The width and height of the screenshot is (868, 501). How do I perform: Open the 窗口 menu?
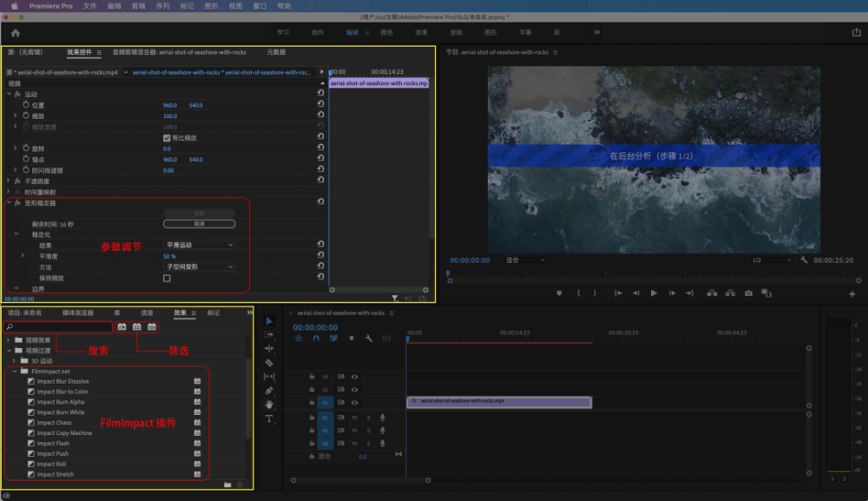point(260,6)
